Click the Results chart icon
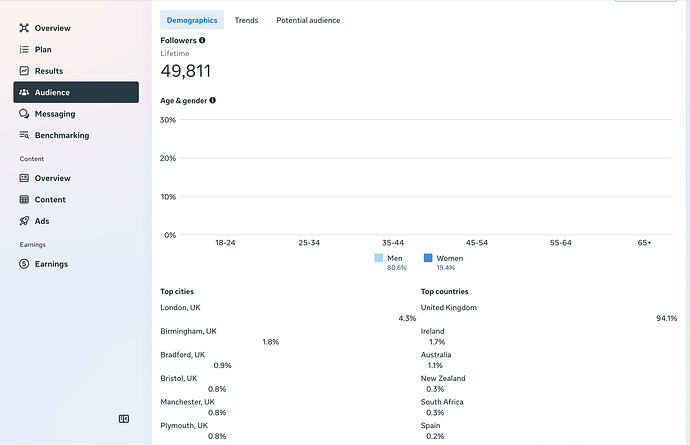This screenshot has width=690, height=445. coord(24,71)
